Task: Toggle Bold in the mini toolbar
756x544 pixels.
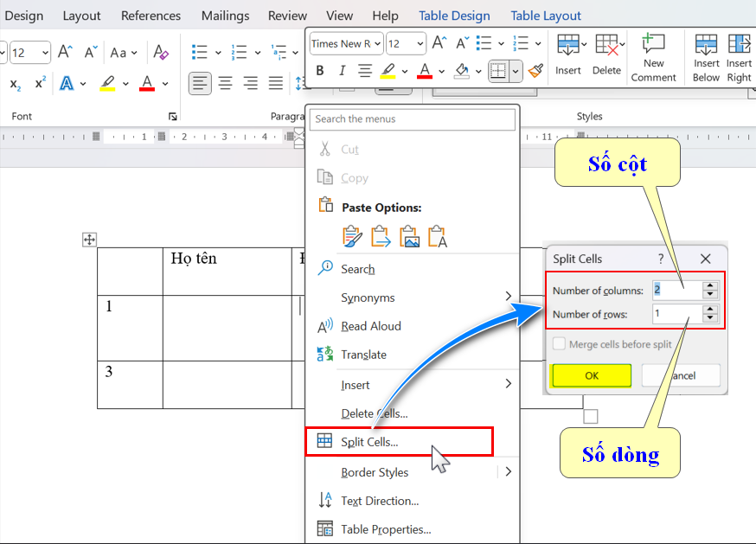Action: pos(320,71)
